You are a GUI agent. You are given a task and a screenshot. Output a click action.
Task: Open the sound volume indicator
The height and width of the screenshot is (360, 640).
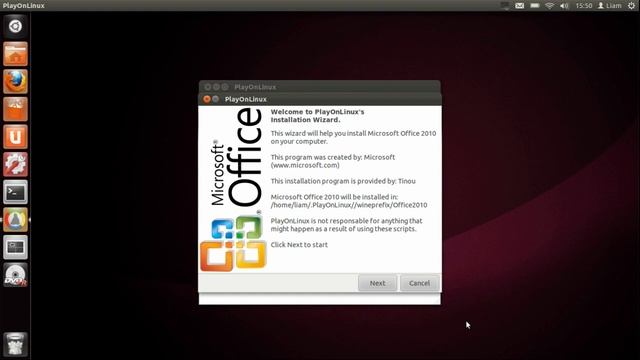[x=564, y=6]
